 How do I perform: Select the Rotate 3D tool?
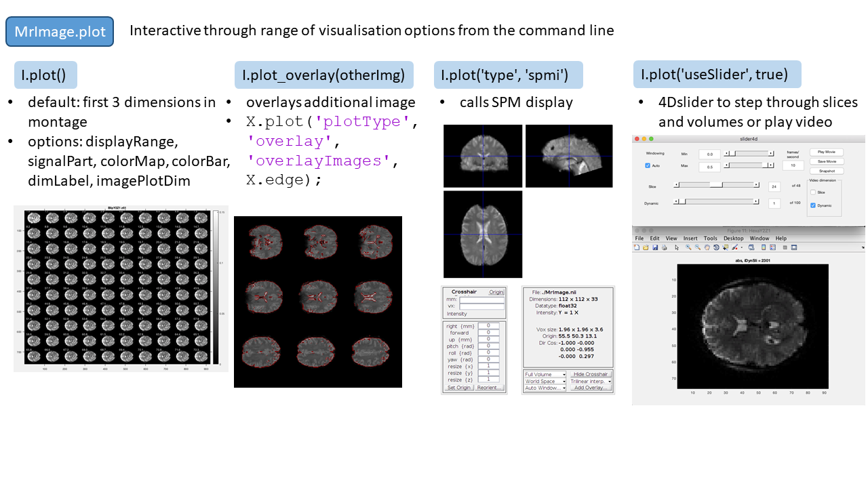click(716, 247)
